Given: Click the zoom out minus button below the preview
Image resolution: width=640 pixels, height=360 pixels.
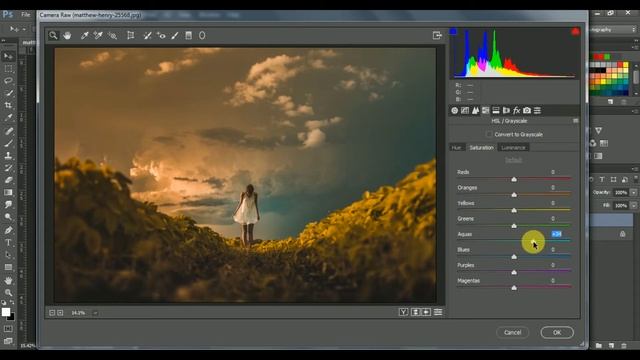Looking at the screenshot, I should point(52,313).
